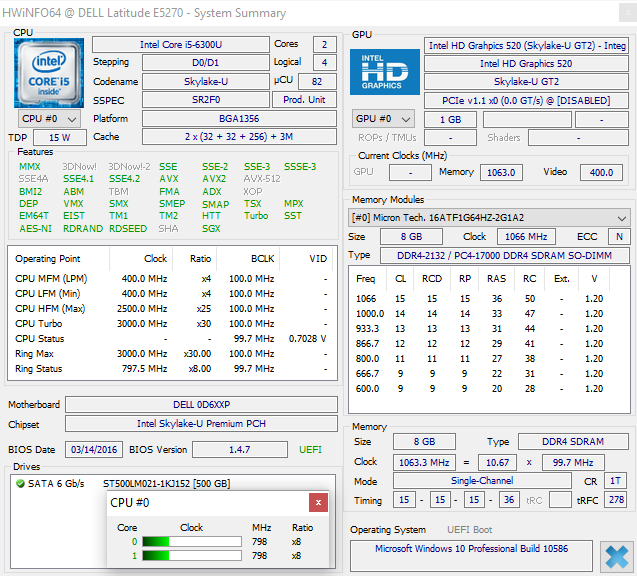Click the Intel HD Graphics 520 field
This screenshot has height=576, width=637.
pos(526,64)
